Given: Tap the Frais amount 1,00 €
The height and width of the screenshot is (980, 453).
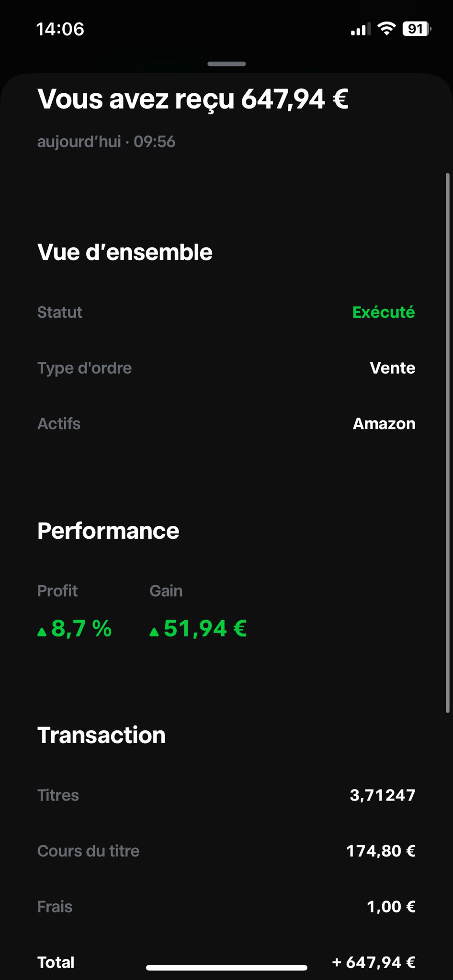Looking at the screenshot, I should (391, 906).
